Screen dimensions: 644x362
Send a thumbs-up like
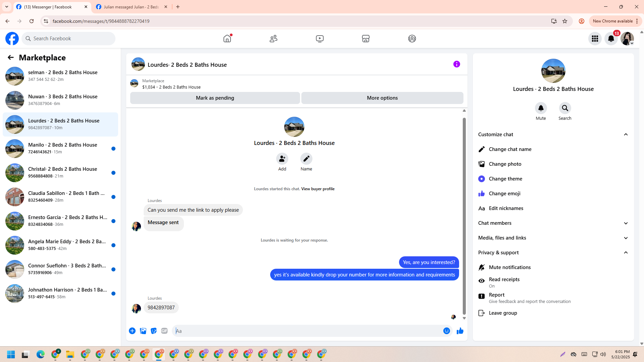pyautogui.click(x=460, y=331)
